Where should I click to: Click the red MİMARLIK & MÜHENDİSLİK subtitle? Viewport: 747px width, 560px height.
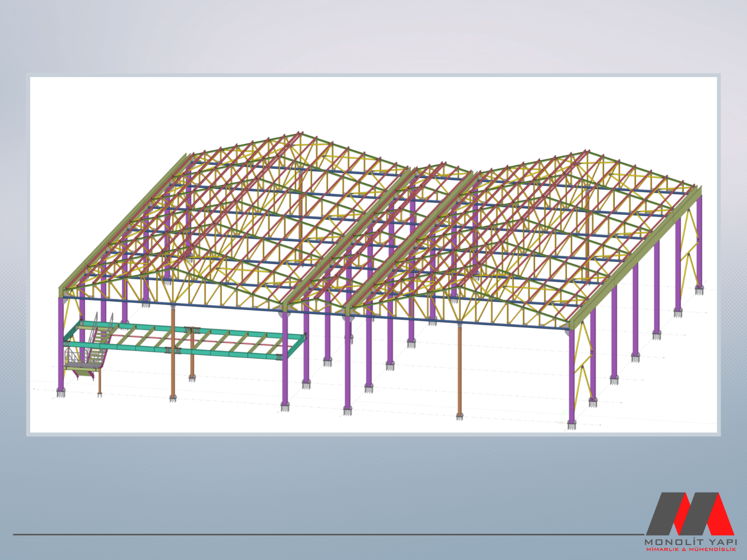[690, 549]
